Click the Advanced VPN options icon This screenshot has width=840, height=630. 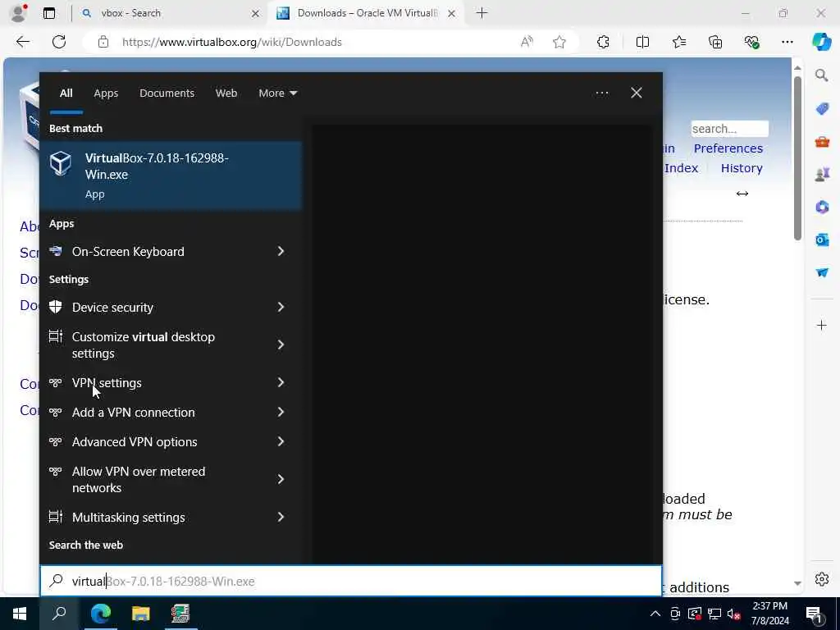click(x=55, y=441)
